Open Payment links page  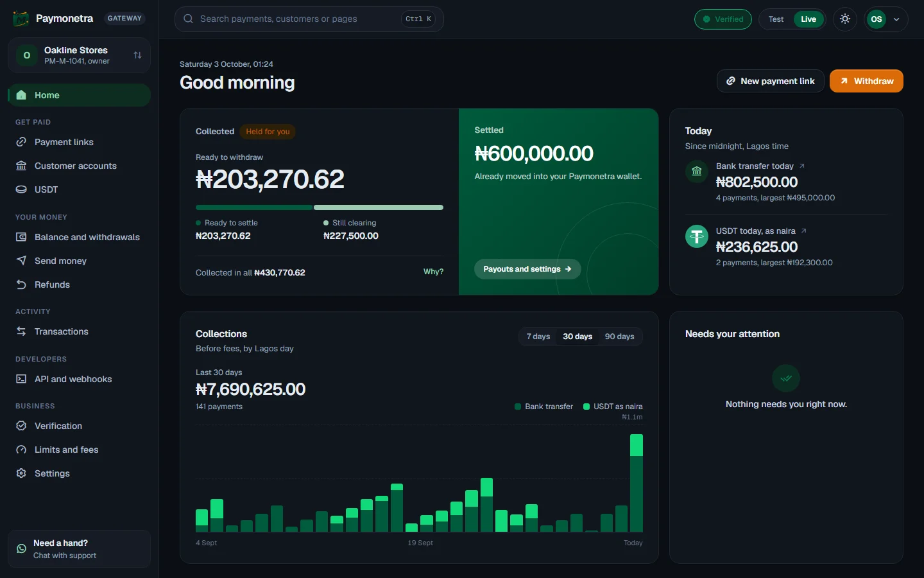pos(80,142)
